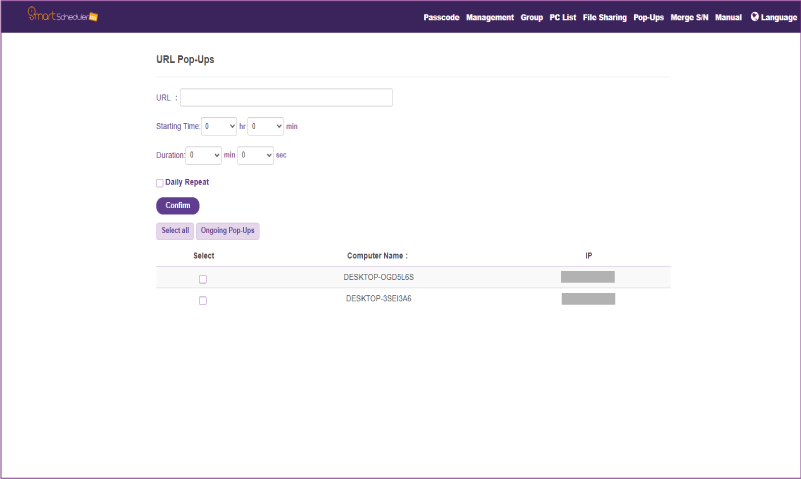Enable the Daily Repeat checkbox
The height and width of the screenshot is (479, 801).
160,183
